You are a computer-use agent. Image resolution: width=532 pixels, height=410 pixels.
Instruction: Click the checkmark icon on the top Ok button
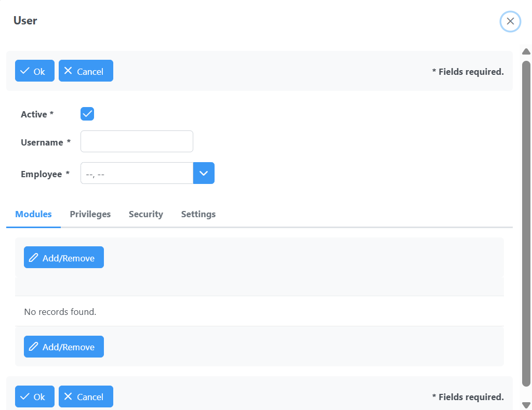point(24,70)
